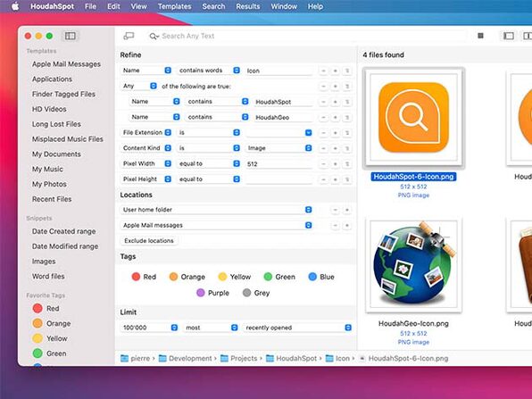Open the Edit menu
Image resolution: width=532 pixels, height=399 pixels.
113,6
